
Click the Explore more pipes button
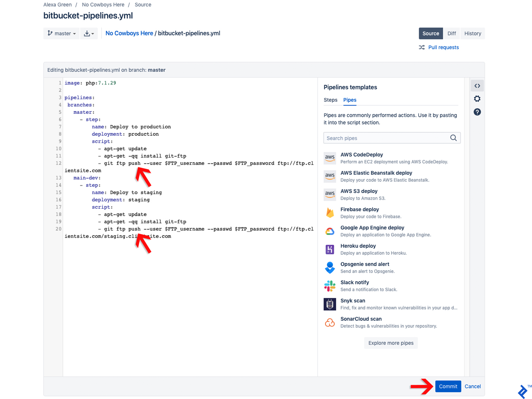point(391,343)
